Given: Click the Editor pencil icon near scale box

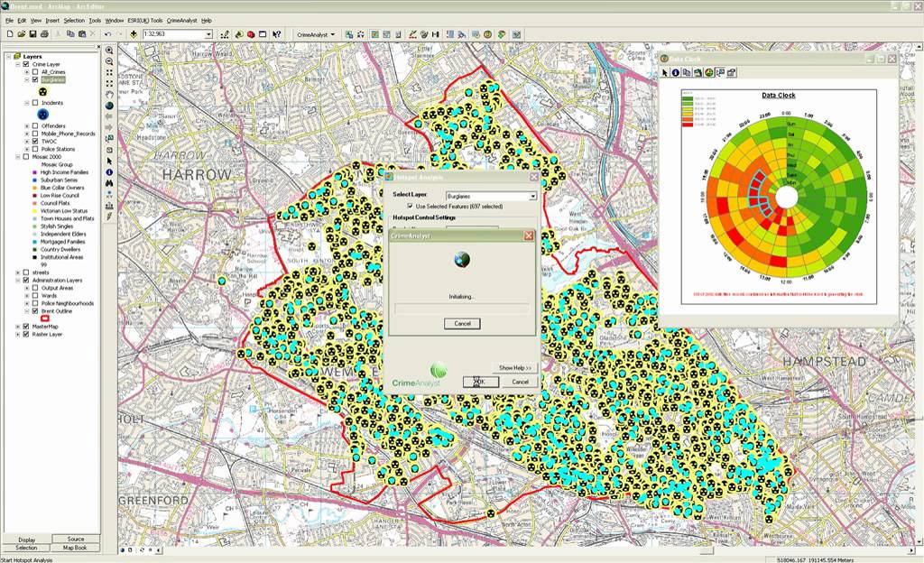Looking at the screenshot, I should click(225, 34).
